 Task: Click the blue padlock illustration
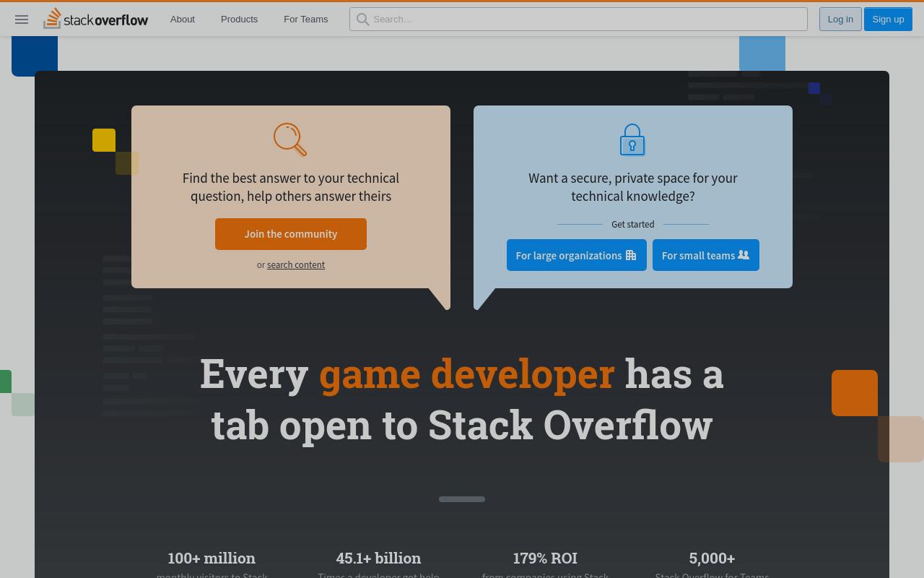click(x=632, y=139)
